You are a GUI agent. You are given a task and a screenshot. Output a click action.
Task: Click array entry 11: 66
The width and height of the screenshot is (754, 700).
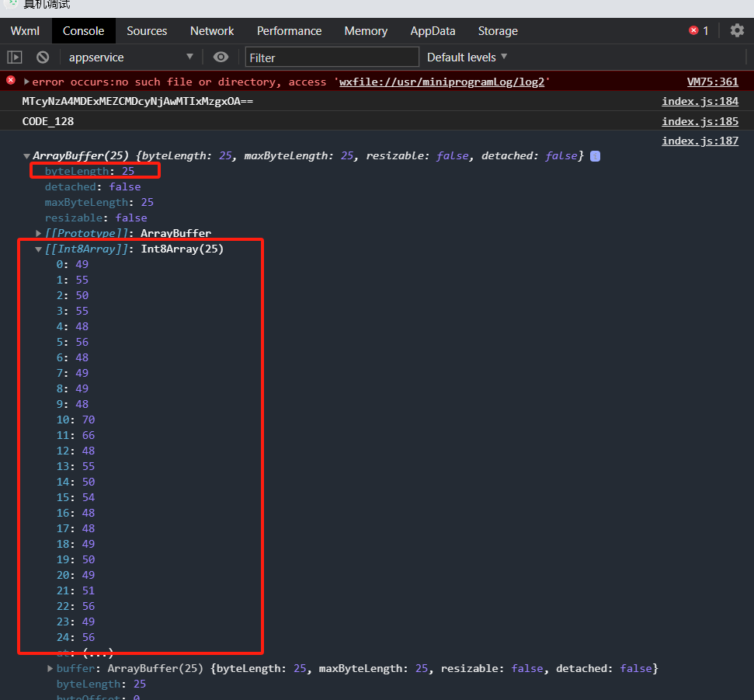coord(75,435)
